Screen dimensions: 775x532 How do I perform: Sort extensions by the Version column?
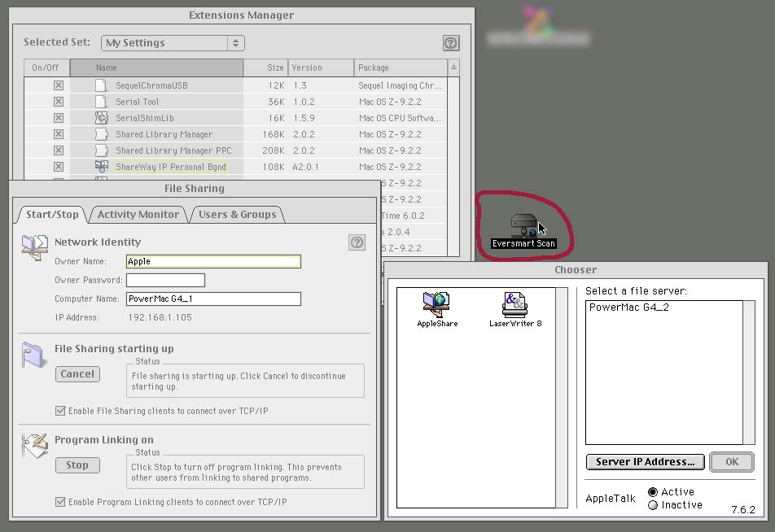(321, 68)
